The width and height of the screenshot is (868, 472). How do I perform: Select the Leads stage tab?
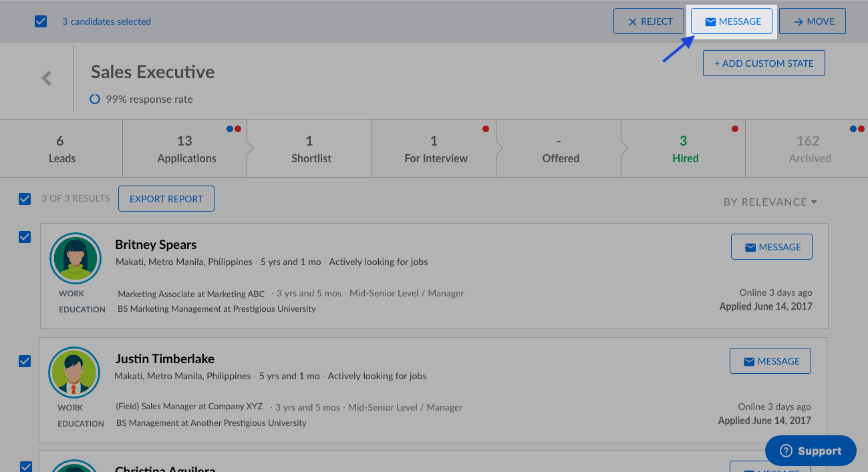pos(61,149)
